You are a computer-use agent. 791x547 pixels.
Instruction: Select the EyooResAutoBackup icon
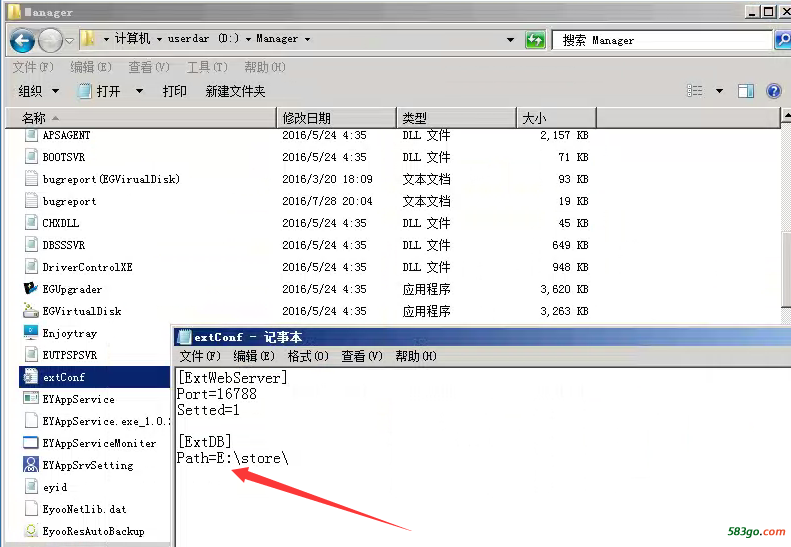pyautogui.click(x=31, y=530)
